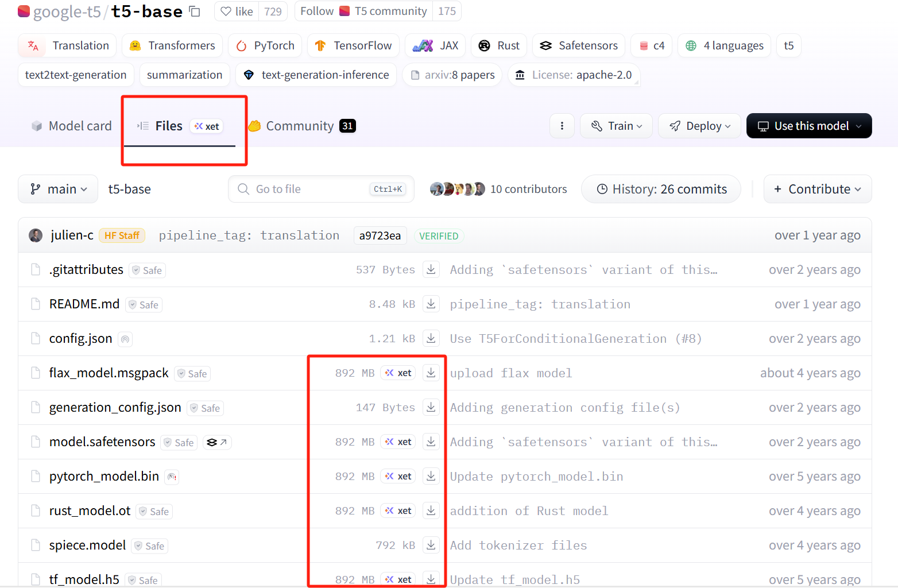Open License: apache-2.0 tag
898x588 pixels.
pos(574,75)
